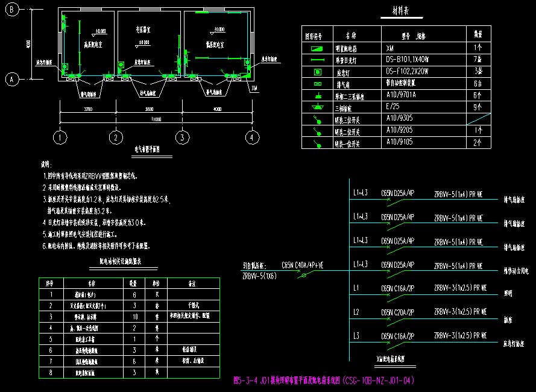Click the phase label "L2" in the system diagram
The width and height of the screenshot is (536, 392).
(x=356, y=312)
